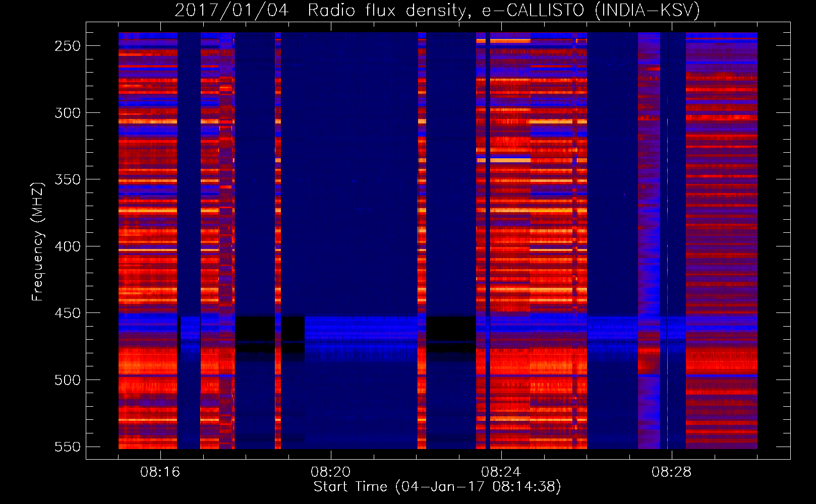Click the 550 frequency tick label

68,447
